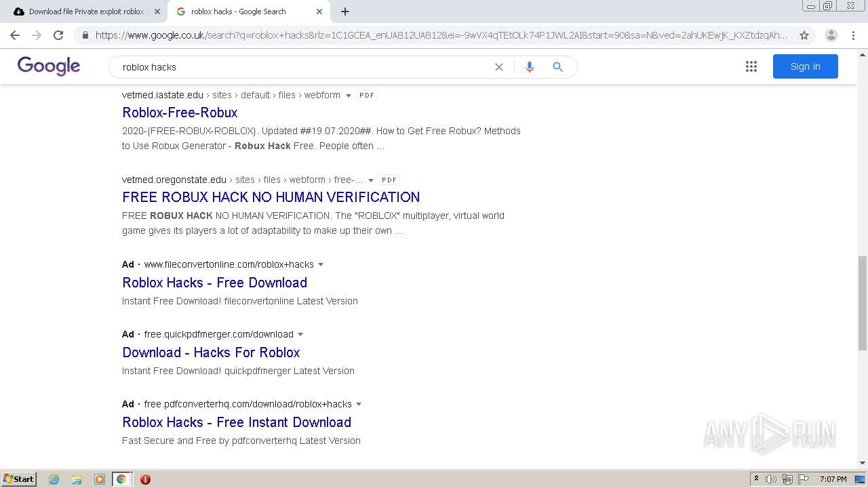Click the red security icon in taskbar
The image size is (868, 488).
pyautogui.click(x=145, y=479)
